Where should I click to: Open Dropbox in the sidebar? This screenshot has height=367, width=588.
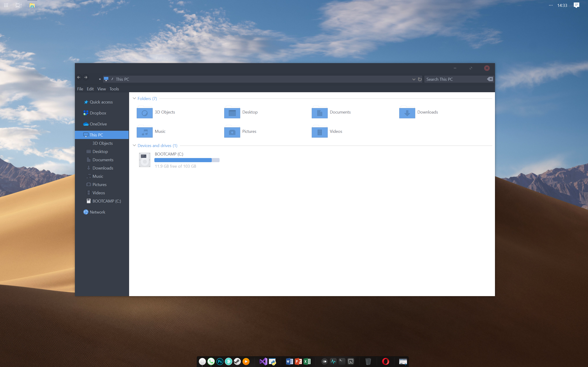point(98,113)
